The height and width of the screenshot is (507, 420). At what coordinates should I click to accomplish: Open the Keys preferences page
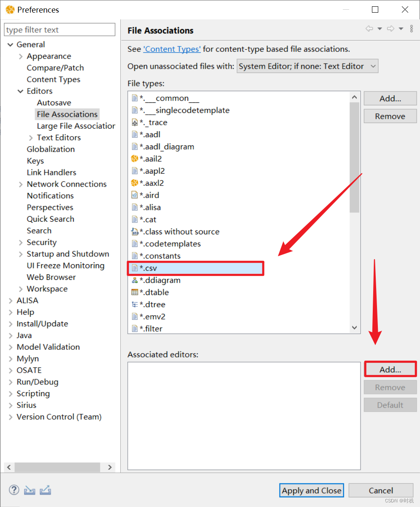(x=35, y=161)
